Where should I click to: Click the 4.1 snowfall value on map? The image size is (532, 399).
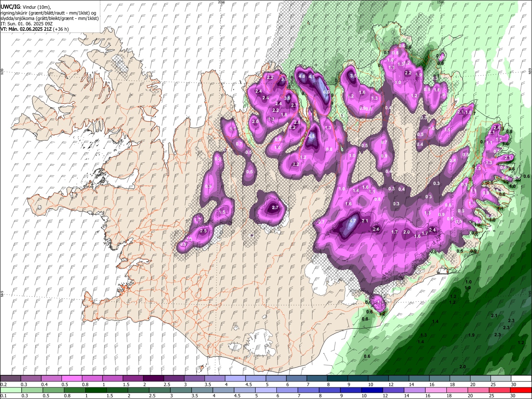pyautogui.click(x=312, y=76)
